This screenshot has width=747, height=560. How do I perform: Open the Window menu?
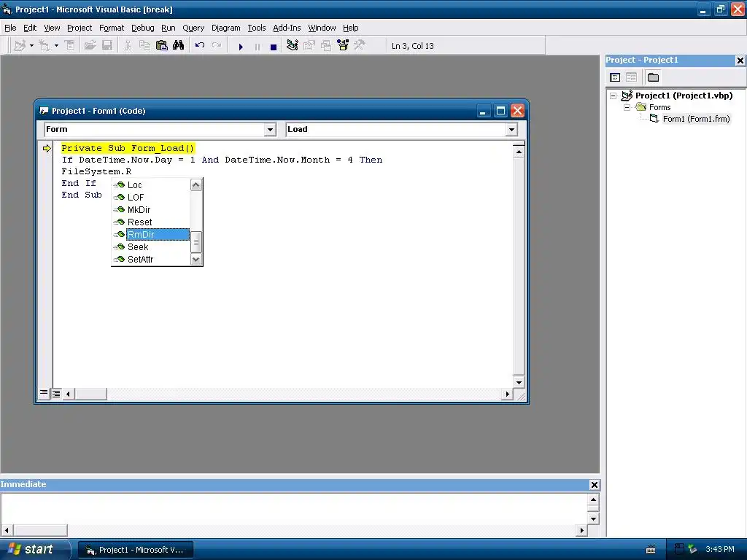(x=322, y=28)
